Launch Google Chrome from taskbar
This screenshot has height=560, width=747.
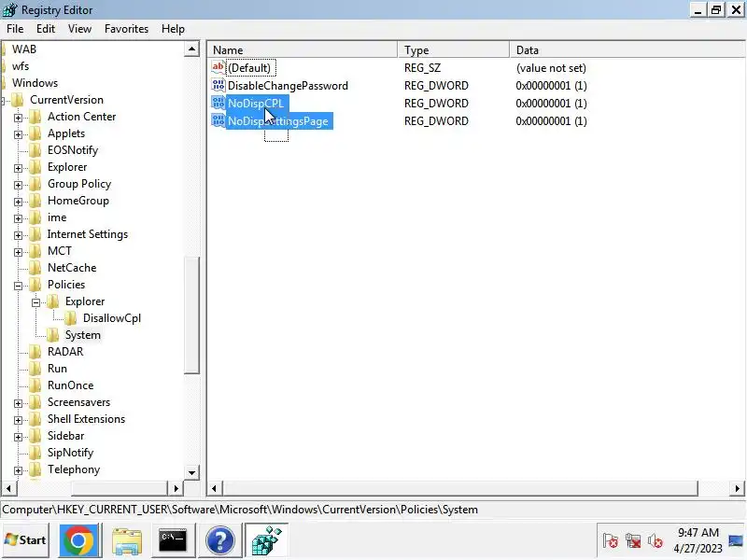78,540
